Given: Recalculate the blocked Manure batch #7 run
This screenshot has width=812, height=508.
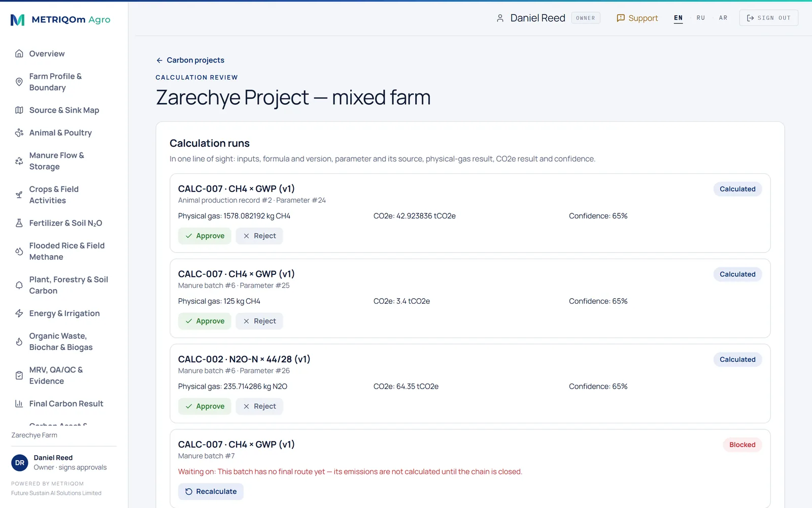Looking at the screenshot, I should point(211,492).
